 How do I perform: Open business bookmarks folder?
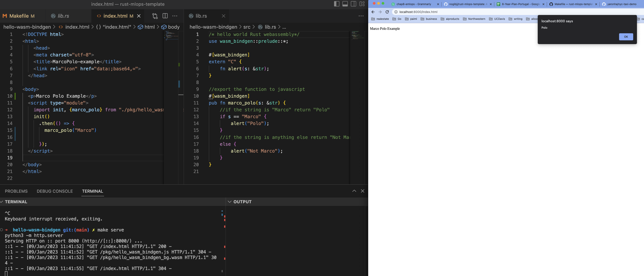429,19
